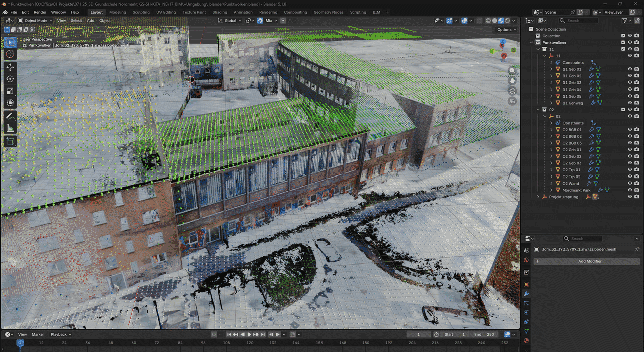Hide 11 Geb 03 in viewport
This screenshot has height=352, width=644.
click(x=630, y=82)
